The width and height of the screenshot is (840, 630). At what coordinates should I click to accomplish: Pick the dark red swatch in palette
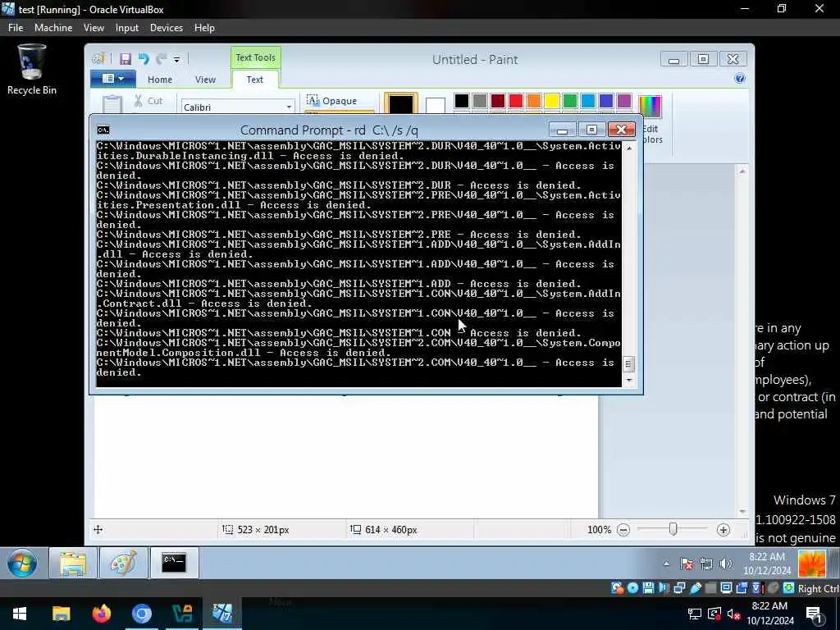(498, 101)
